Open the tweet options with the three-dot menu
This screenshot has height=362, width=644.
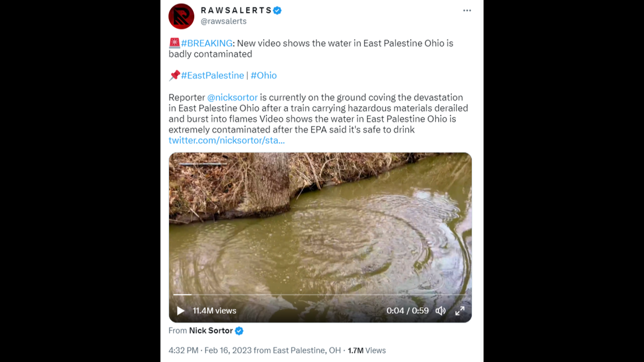(467, 10)
